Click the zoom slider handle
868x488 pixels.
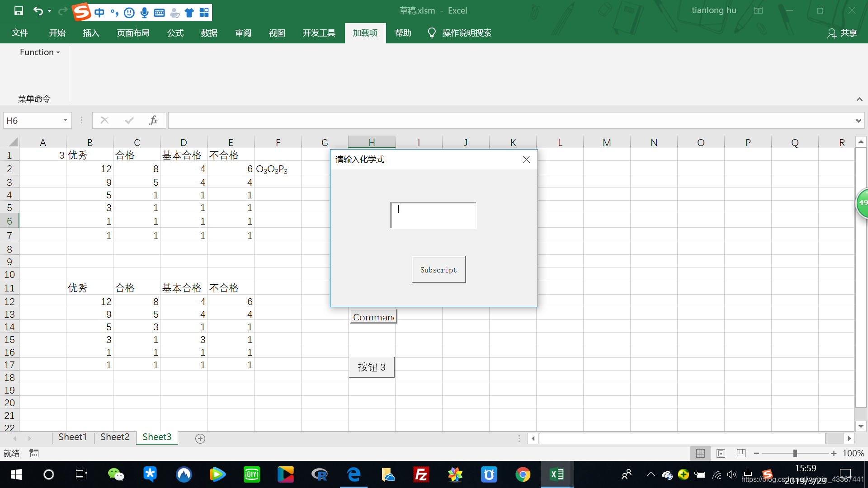click(x=795, y=453)
